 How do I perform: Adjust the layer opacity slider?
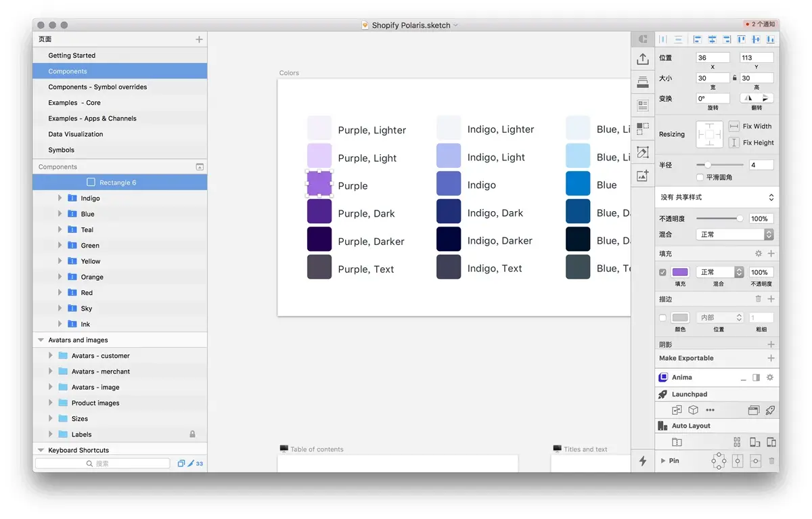(x=720, y=219)
